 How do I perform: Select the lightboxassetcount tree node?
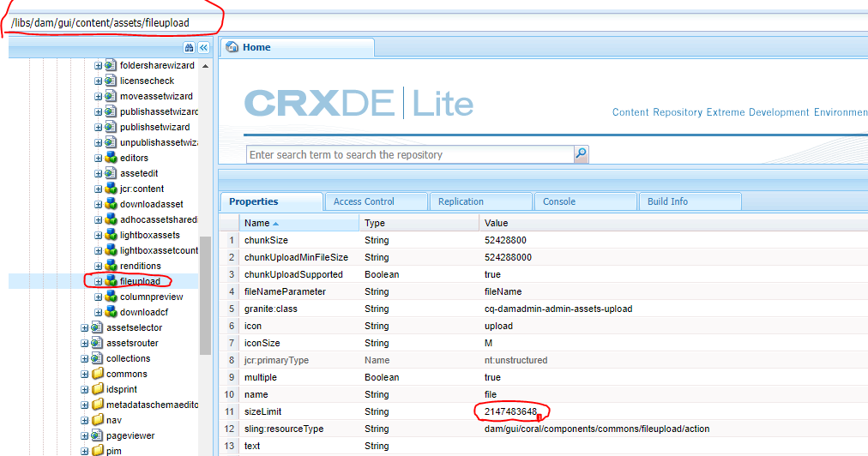coord(159,250)
